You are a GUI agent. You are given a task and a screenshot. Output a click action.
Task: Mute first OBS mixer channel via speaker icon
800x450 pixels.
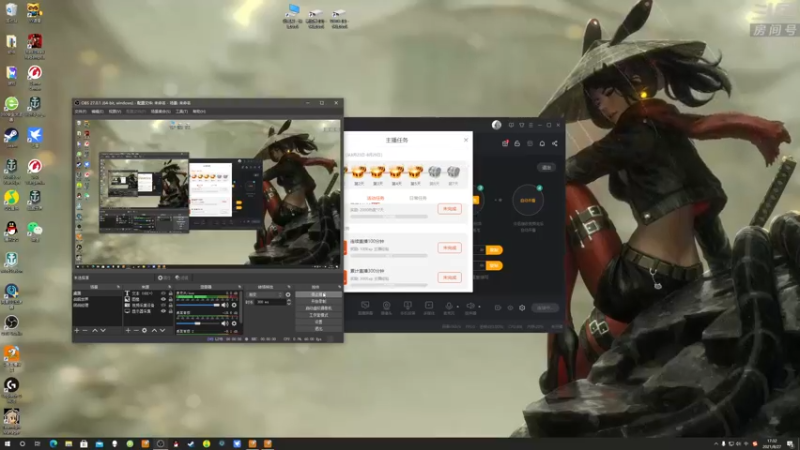click(x=225, y=305)
